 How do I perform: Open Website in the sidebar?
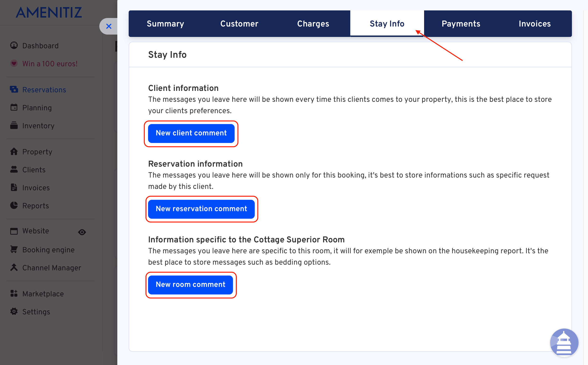(x=36, y=231)
